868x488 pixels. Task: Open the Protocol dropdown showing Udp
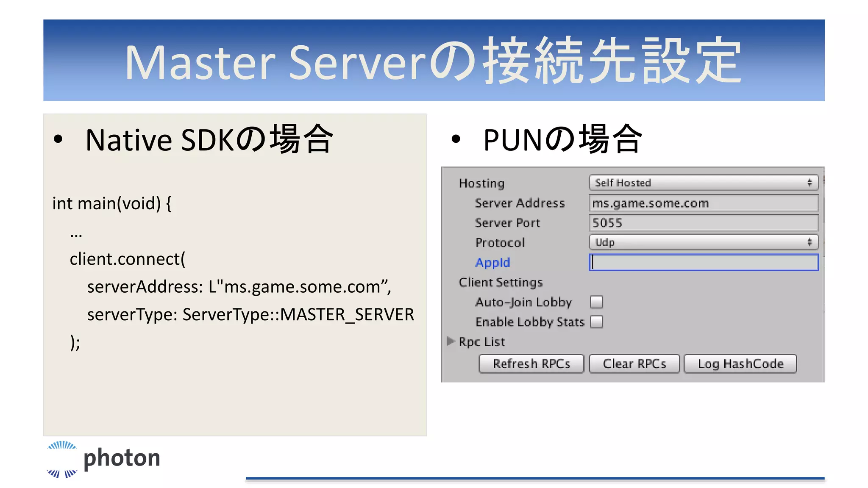tap(704, 242)
